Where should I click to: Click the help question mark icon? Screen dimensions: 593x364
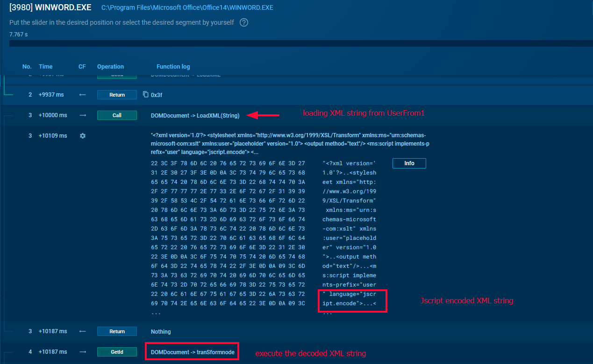pos(243,22)
